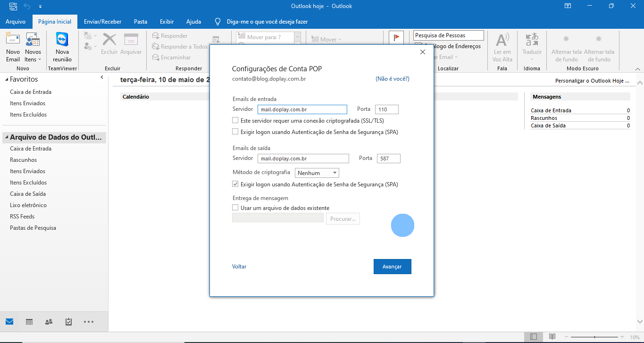Click the Pesquisa de Pessoas search box

point(449,35)
